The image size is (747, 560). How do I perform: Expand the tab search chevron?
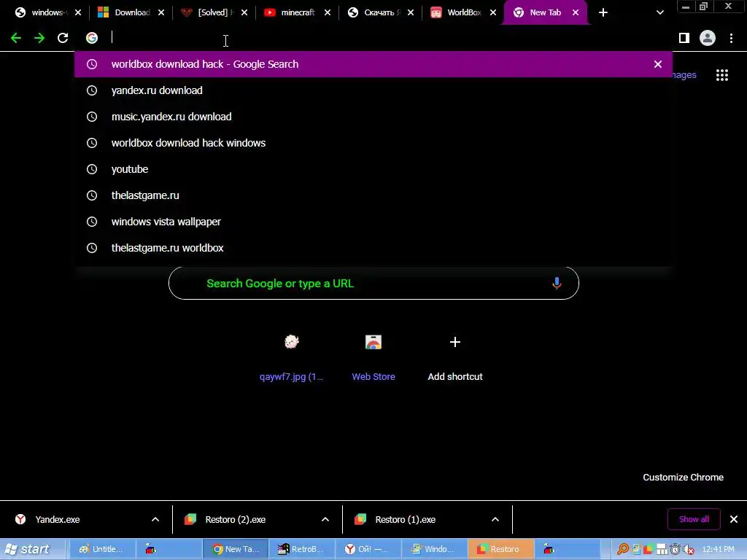point(659,13)
